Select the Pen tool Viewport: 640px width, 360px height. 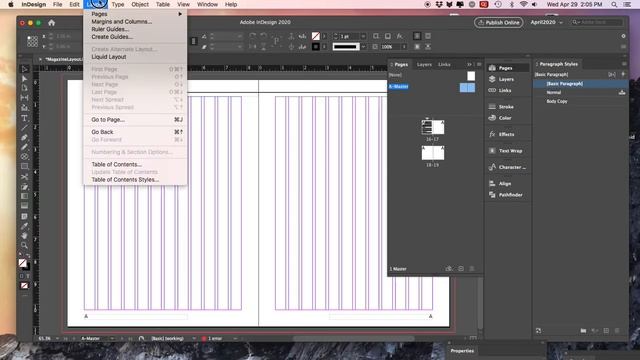(24, 138)
